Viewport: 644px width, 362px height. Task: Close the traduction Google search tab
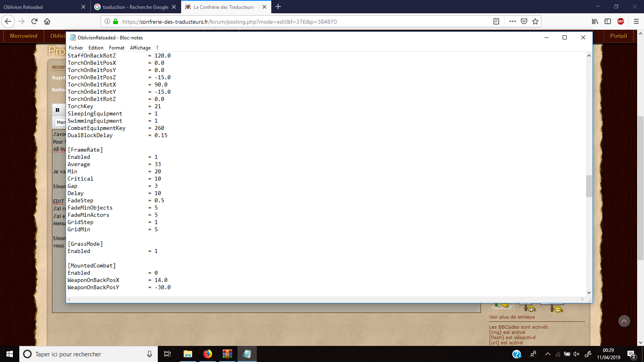pos(174,7)
